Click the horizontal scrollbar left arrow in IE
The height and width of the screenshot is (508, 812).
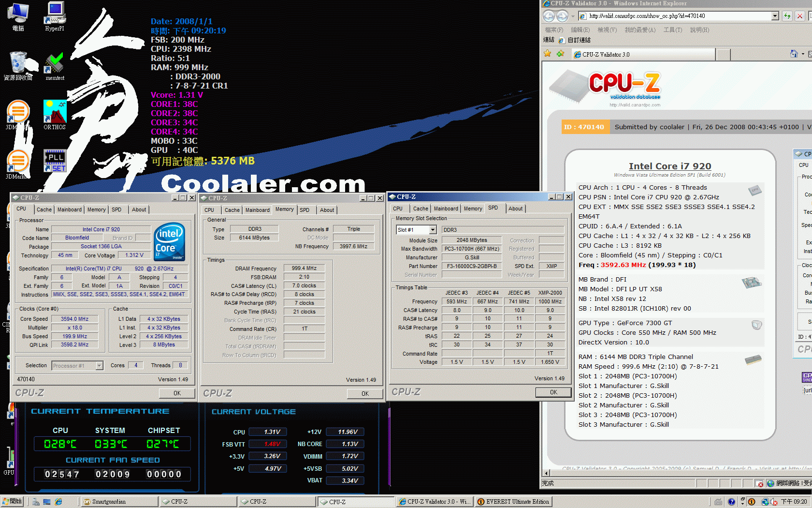coord(547,473)
